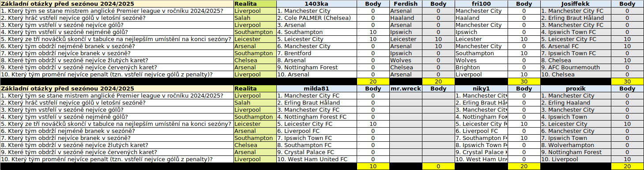This screenshot has width=644, height=170.
Task: Select the niky1 player header
Action: (481, 88)
